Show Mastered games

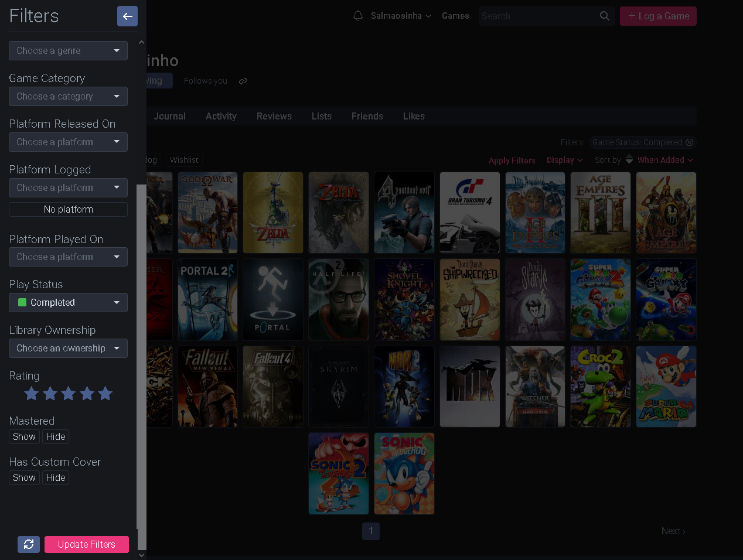click(x=24, y=437)
